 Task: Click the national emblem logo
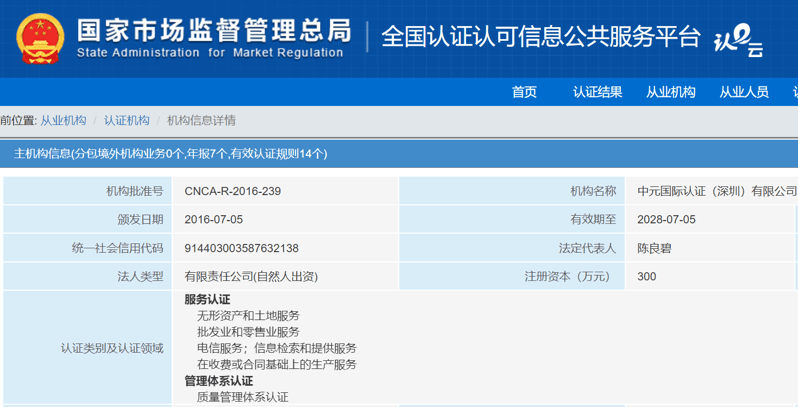pos(39,37)
